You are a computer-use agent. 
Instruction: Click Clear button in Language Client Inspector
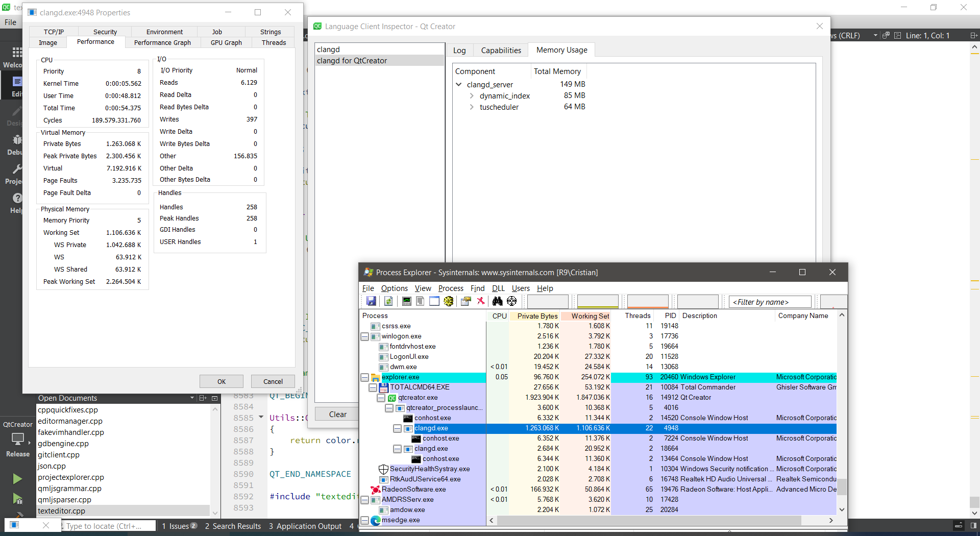[x=338, y=414]
